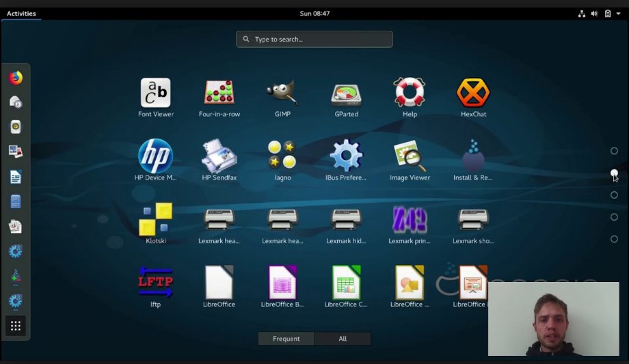The image size is (629, 364).
Task: Launch GParted partition editor
Action: coord(346,95)
